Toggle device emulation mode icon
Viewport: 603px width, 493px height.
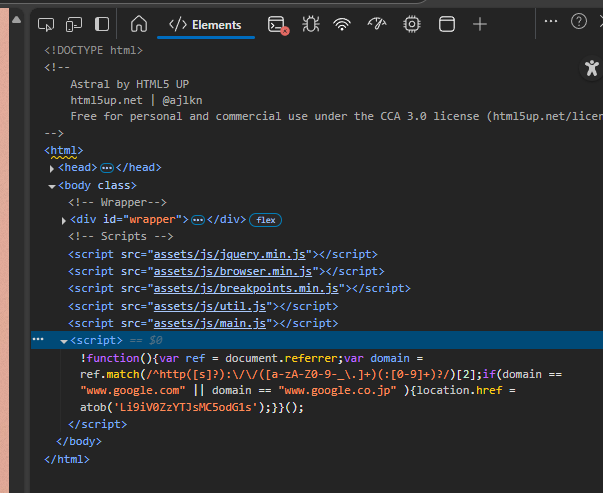[x=74, y=25]
